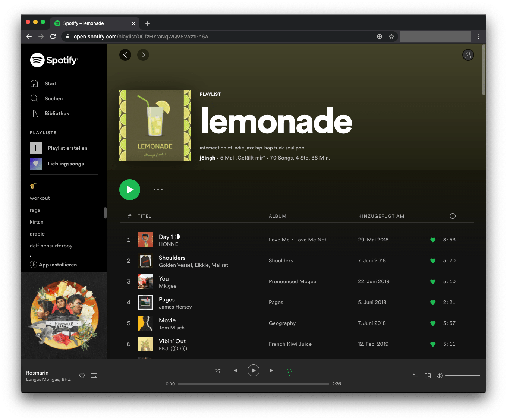
Task: Open the kirtan playlist
Action: 37,222
